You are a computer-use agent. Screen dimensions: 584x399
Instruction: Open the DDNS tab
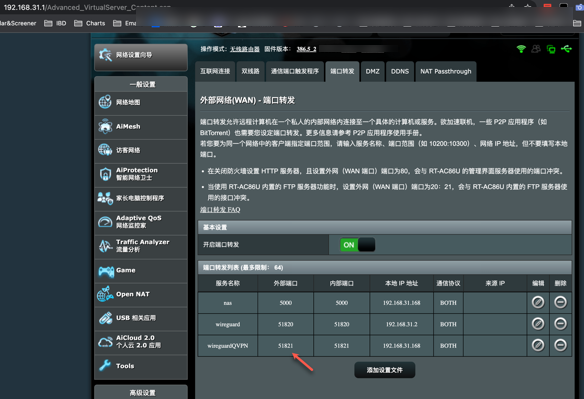400,71
